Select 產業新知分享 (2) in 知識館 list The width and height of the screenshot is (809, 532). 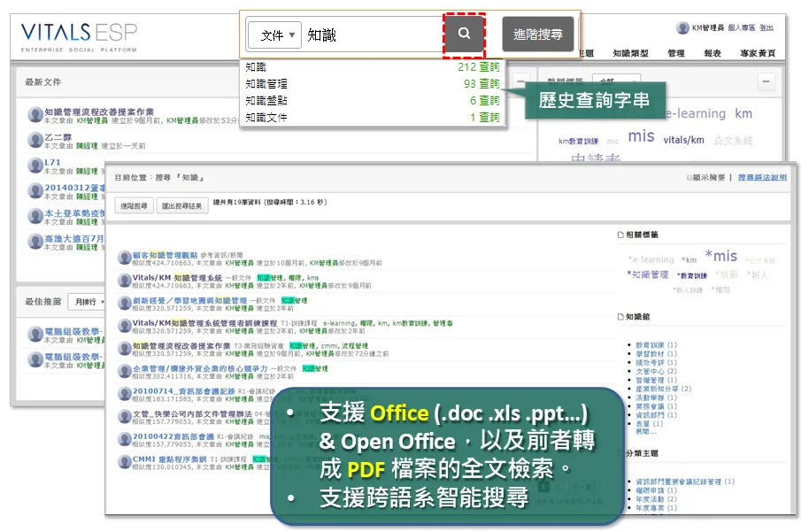[663, 389]
